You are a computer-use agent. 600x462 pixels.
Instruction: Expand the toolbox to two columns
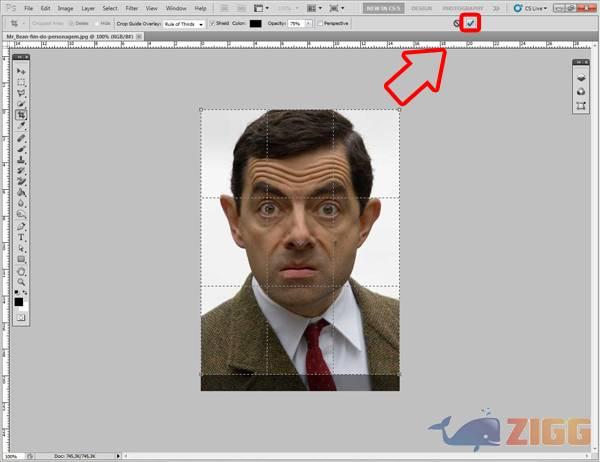pyautogui.click(x=18, y=57)
